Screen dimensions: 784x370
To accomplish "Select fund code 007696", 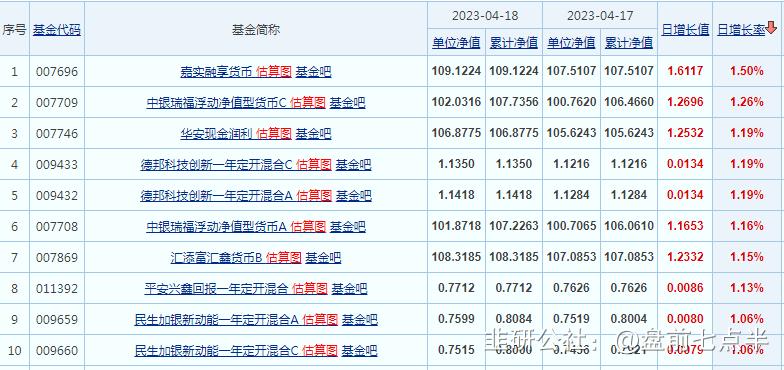I will [x=57, y=72].
